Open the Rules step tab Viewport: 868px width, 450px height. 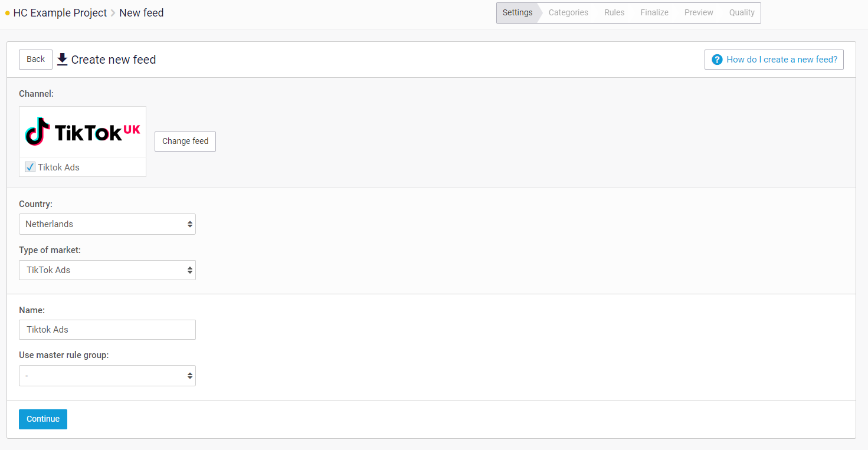tap(614, 12)
